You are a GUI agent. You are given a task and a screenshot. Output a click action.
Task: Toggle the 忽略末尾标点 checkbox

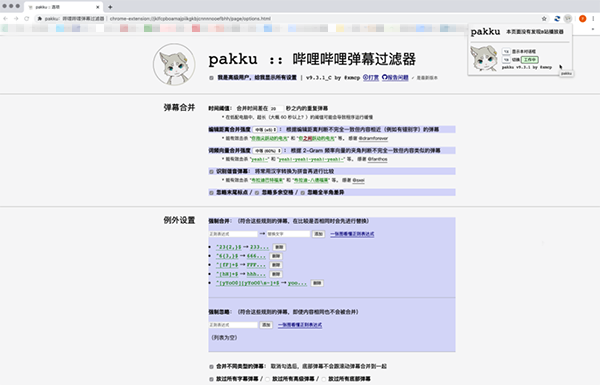coord(211,192)
